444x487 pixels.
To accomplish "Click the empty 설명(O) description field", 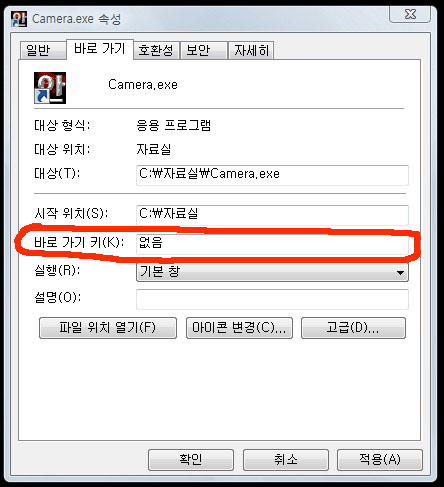I will coord(272,299).
